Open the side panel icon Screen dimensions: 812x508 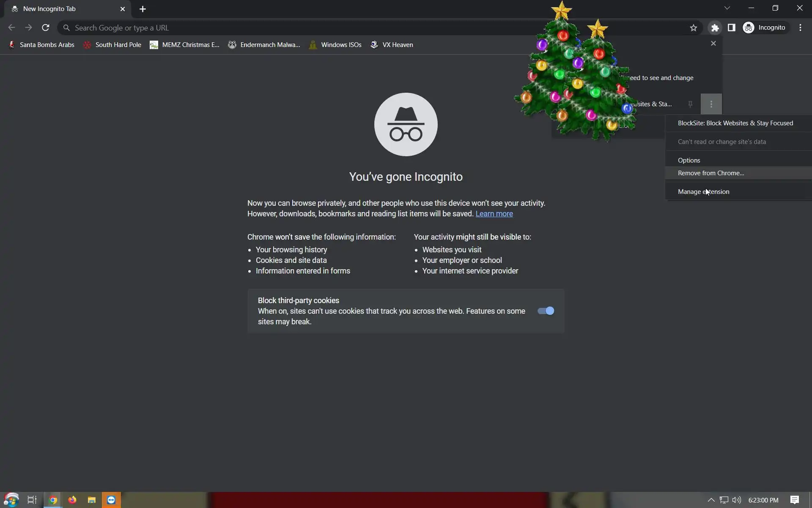731,28
